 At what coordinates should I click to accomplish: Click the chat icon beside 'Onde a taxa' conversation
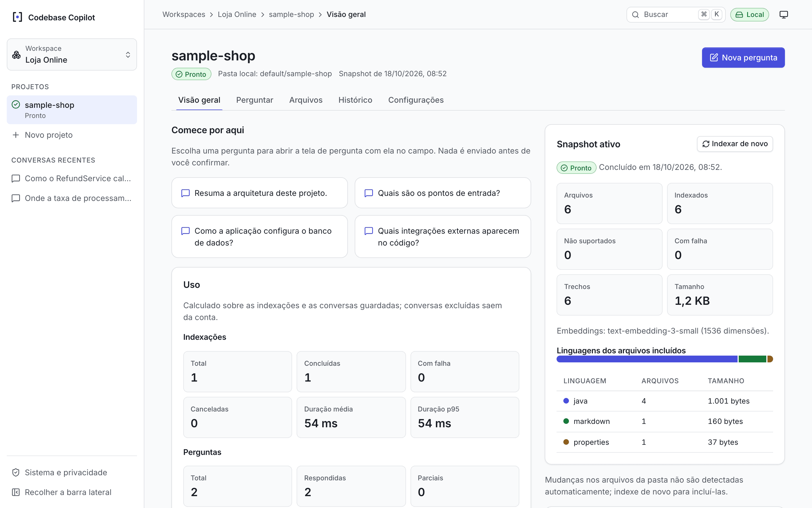[x=16, y=198]
